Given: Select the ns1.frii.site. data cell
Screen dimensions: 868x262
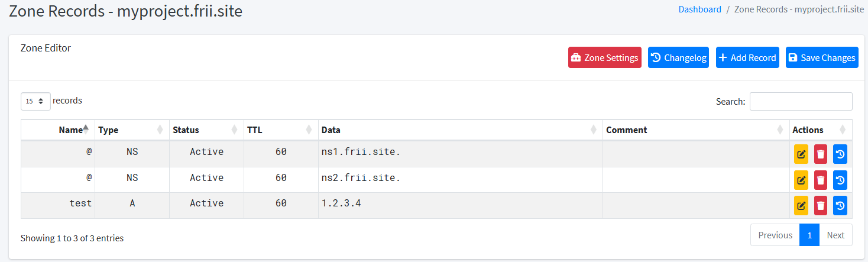Looking at the screenshot, I should click(461, 154).
